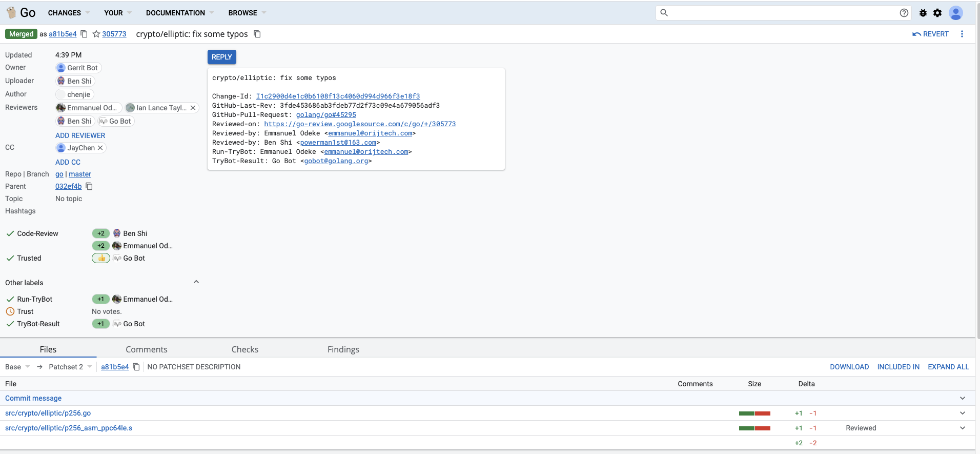
Task: Click EXPAND ALL
Action: (948, 367)
